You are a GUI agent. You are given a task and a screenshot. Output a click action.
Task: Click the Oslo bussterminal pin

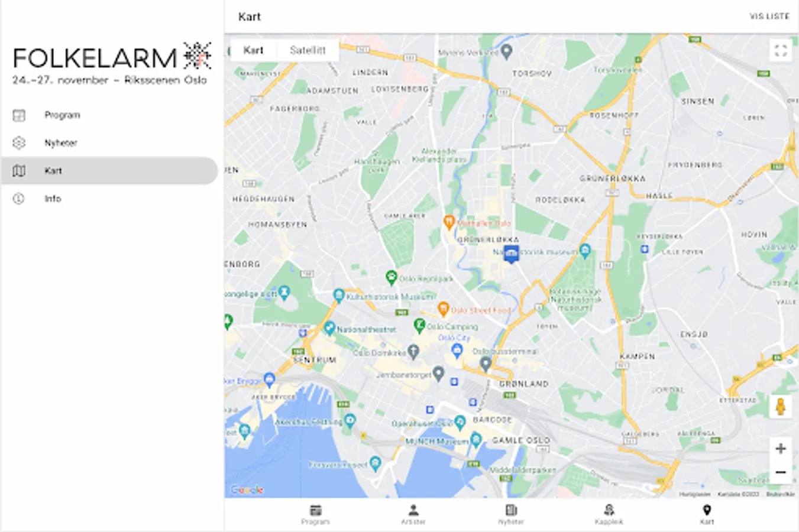tap(486, 364)
